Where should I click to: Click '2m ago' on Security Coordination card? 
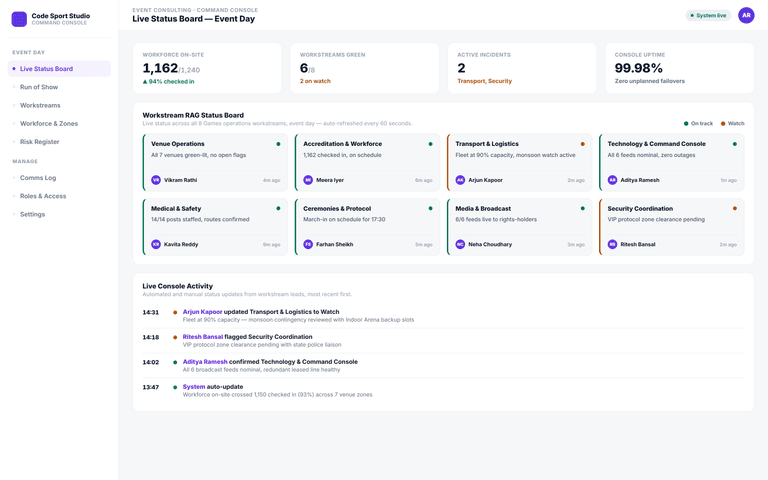[x=728, y=244]
